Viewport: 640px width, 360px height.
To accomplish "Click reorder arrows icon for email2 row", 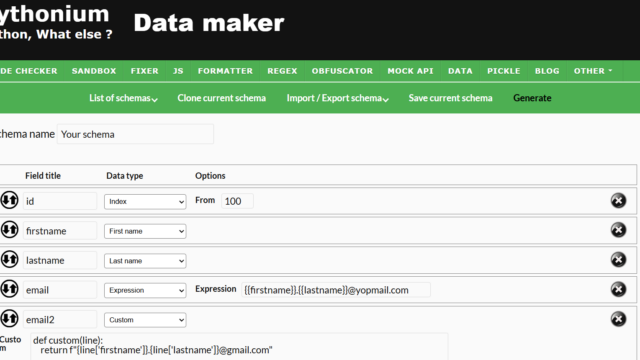I will [9, 319].
